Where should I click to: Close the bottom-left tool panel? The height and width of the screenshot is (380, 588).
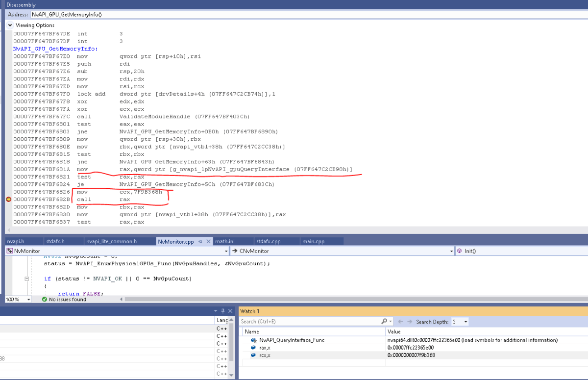[x=229, y=311]
